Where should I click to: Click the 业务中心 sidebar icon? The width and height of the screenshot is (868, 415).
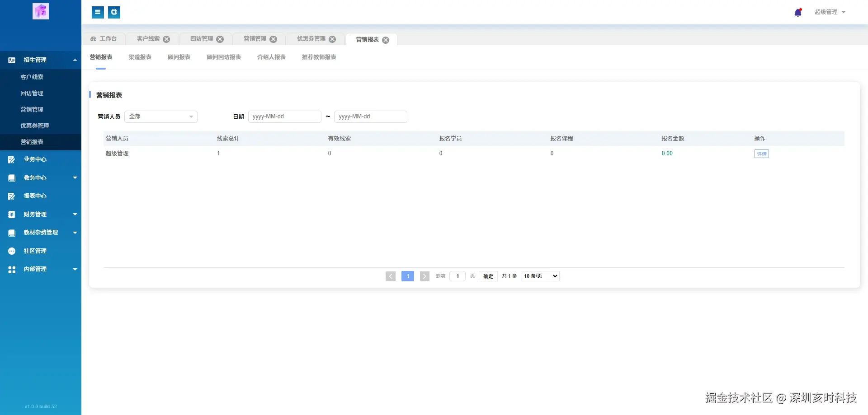click(12, 159)
